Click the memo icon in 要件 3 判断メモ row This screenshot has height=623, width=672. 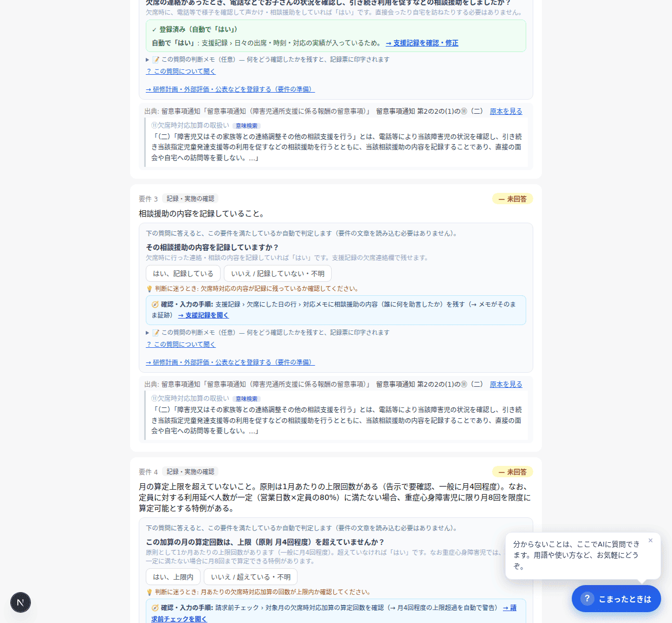coord(156,333)
